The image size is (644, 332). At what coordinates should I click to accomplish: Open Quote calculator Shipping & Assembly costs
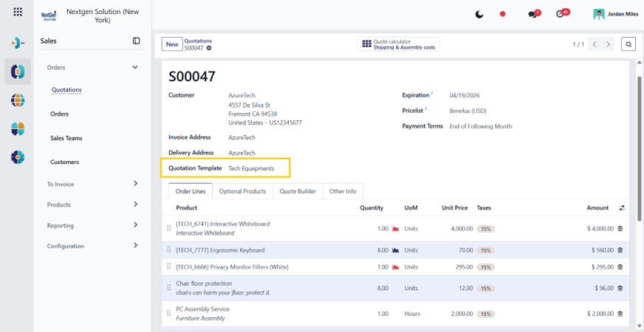(398, 44)
